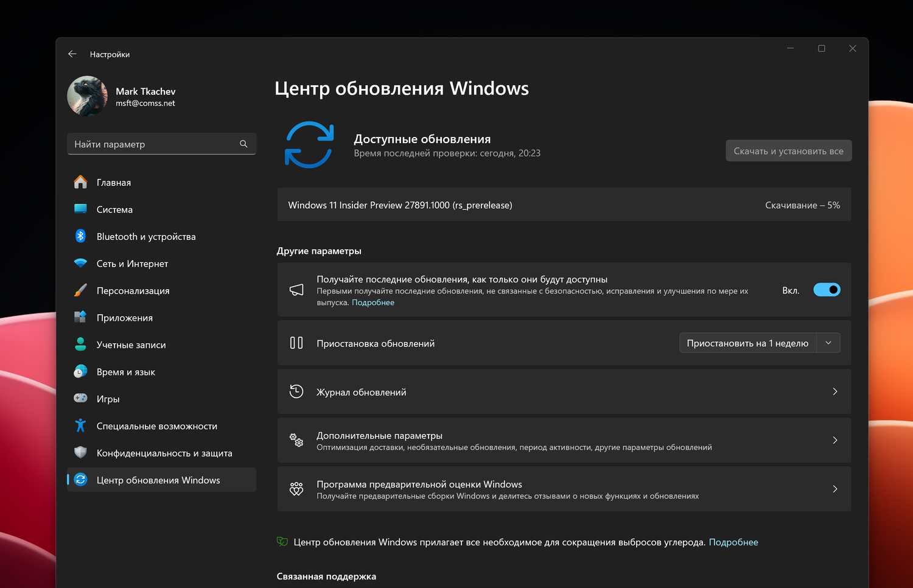Click the clock icon next to Журнал обновлений

point(296,391)
